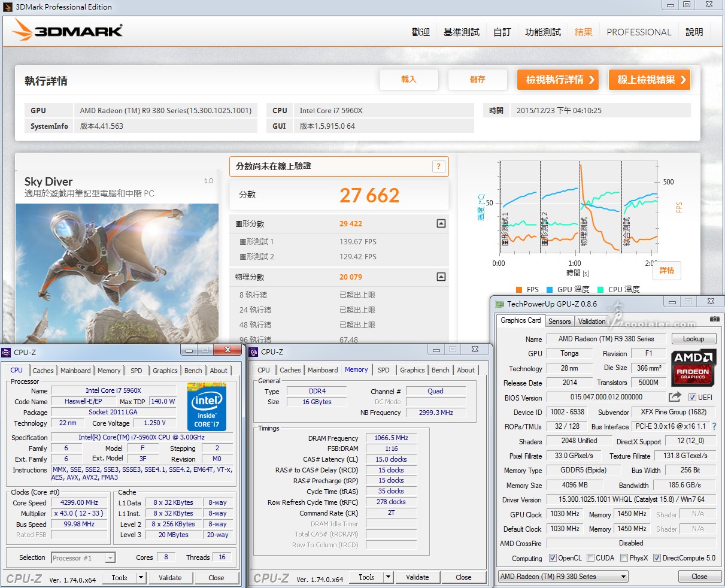Click the GPU-Z title bar icon
The image size is (725, 588).
(x=499, y=304)
